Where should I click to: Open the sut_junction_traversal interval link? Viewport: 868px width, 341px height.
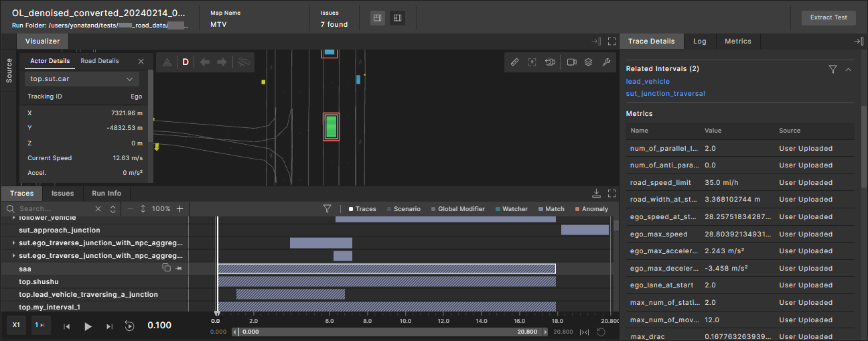tap(665, 94)
